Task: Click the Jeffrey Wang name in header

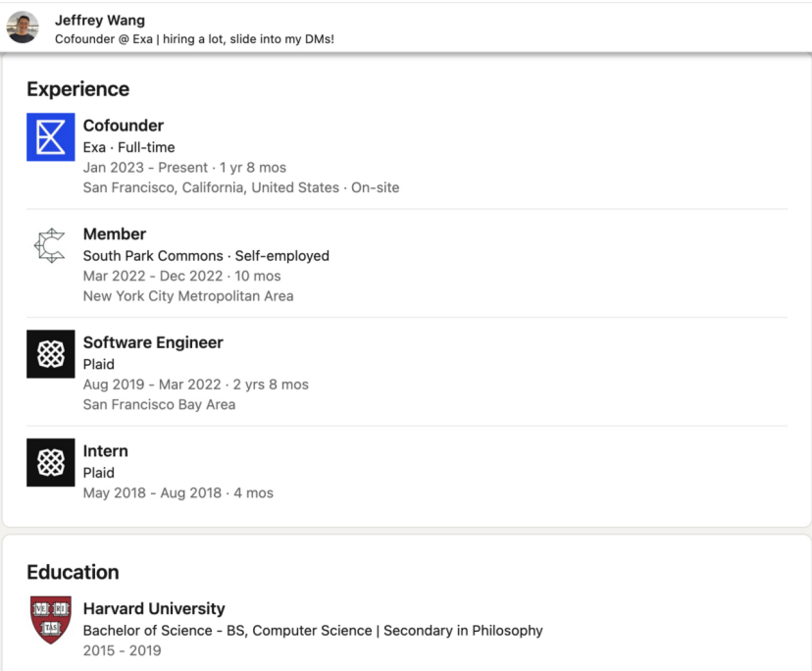Action: coord(100,21)
